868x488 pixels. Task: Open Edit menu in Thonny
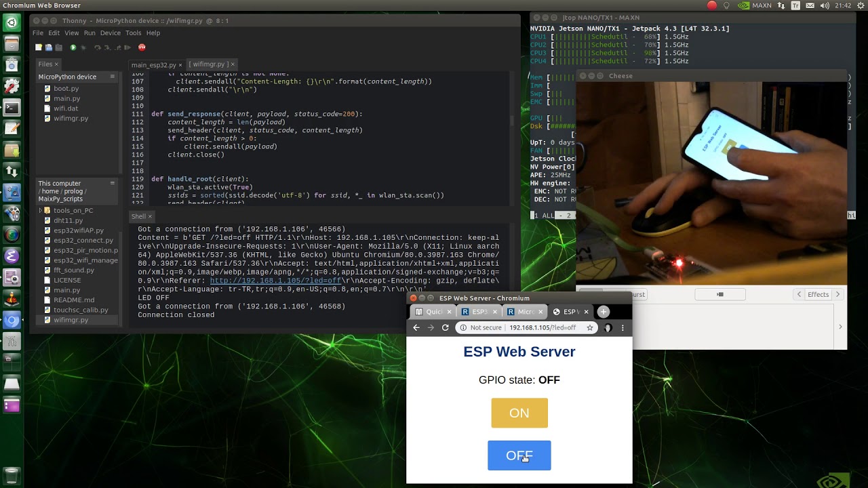54,33
